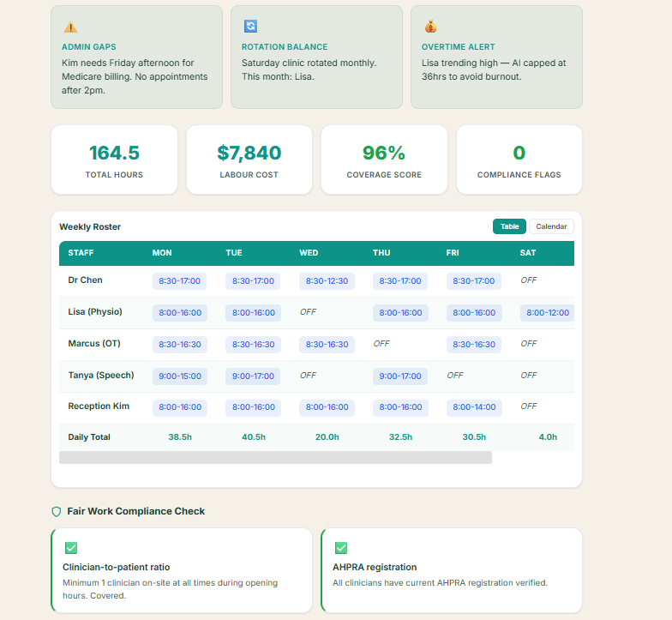This screenshot has height=620, width=672.
Task: Click the roster horizontal scrollbar
Action: point(276,458)
